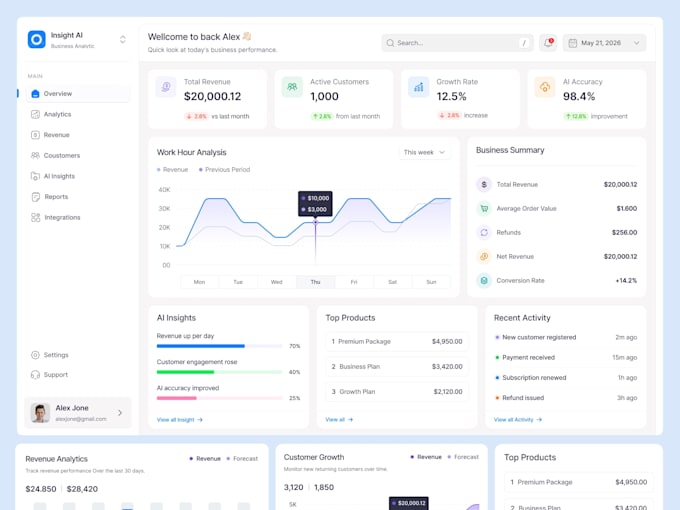Click the calendar icon beside May 21
Image resolution: width=680 pixels, height=510 pixels.
(572, 43)
